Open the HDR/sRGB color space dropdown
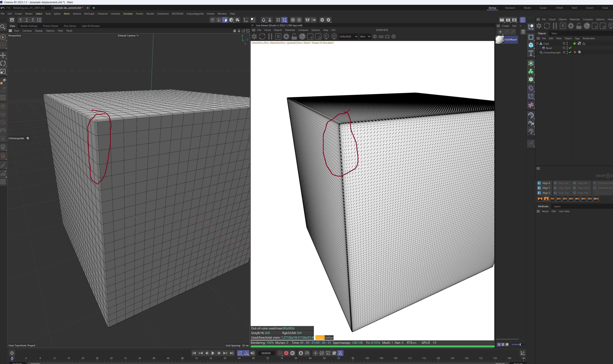Screen dimensions: 613x364 point(348,37)
